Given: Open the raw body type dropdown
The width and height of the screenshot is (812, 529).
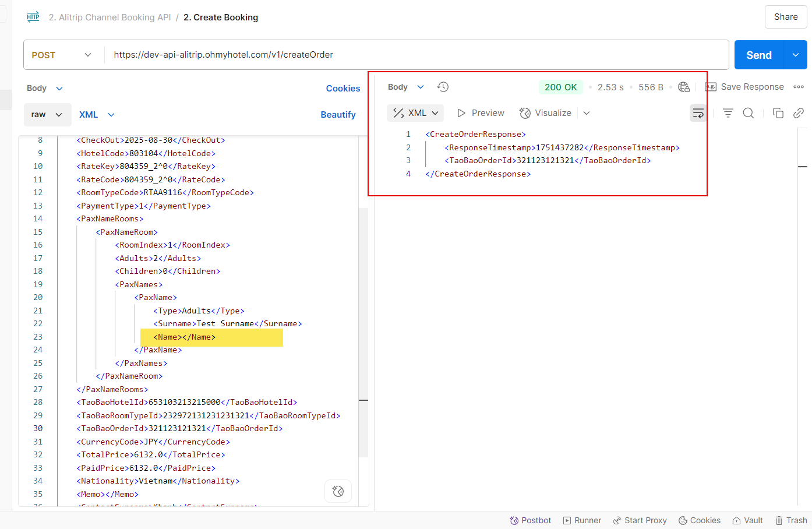Looking at the screenshot, I should click(47, 115).
